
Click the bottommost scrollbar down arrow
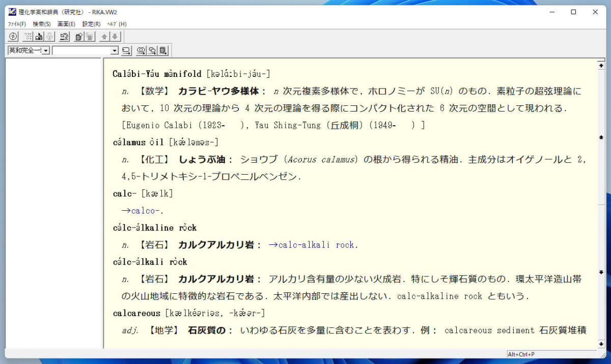(x=601, y=345)
